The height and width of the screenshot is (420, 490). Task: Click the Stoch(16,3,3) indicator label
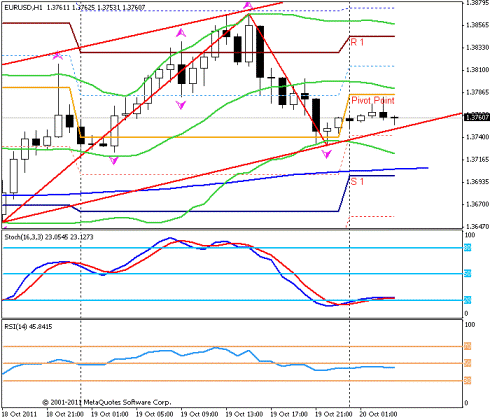(49, 237)
